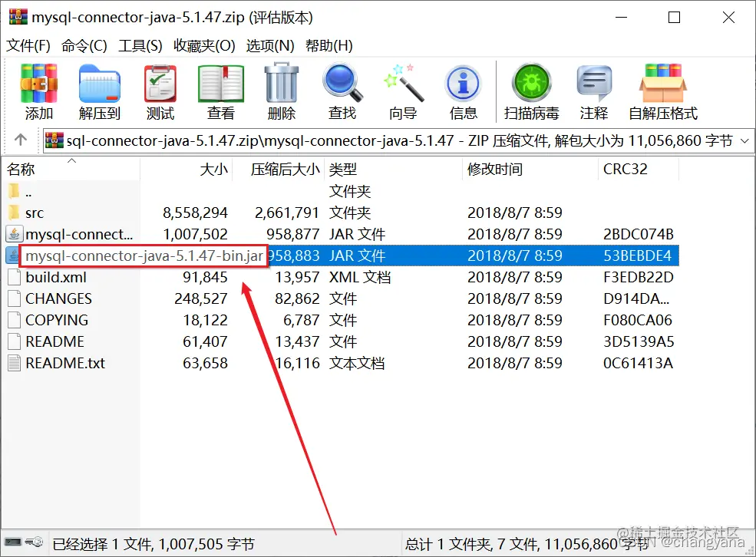The image size is (756, 557).
Task: Click the key icon in status bar
Action: pos(34,542)
